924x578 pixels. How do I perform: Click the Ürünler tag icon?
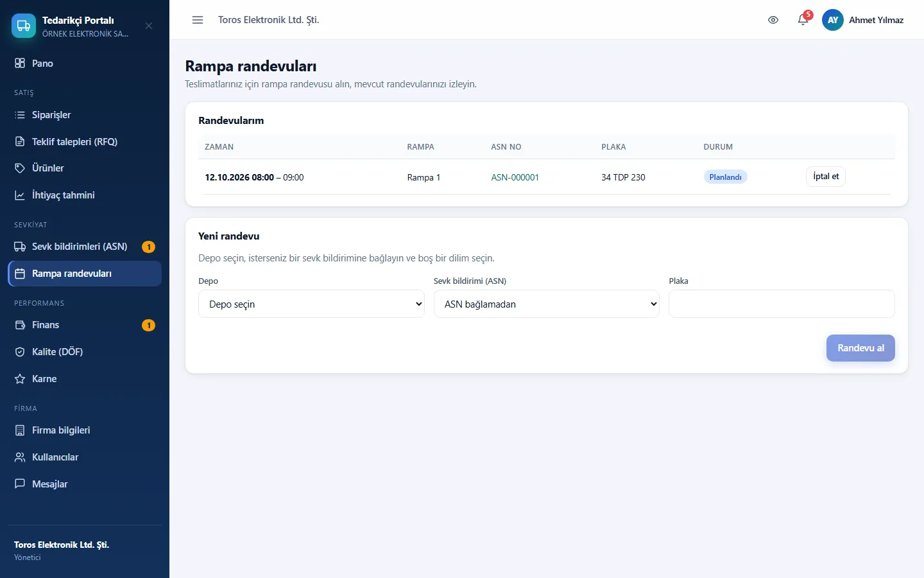click(20, 168)
